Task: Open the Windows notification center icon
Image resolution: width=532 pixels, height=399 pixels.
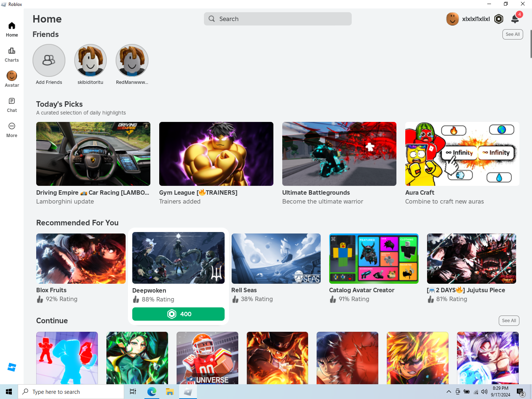Action: (x=521, y=392)
